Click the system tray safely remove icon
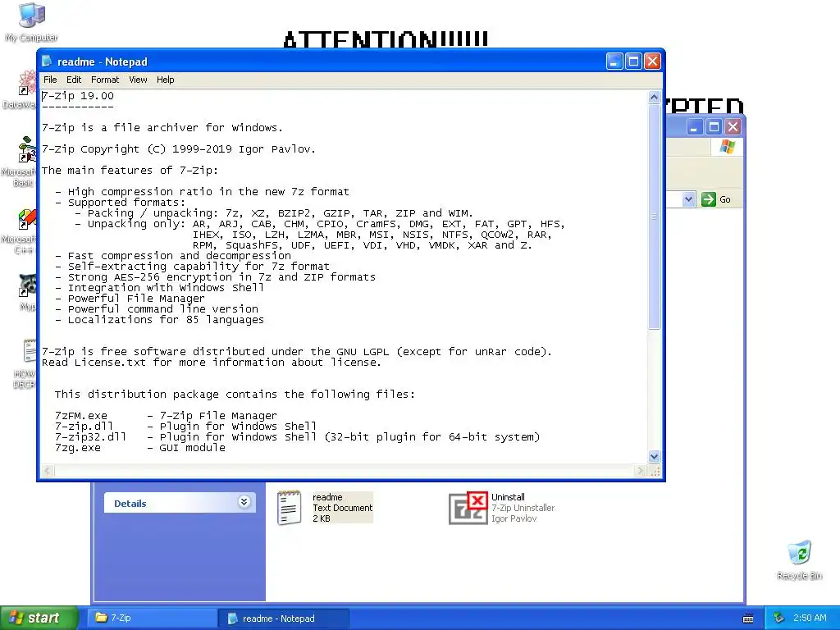Image resolution: width=840 pixels, height=630 pixels. [x=779, y=618]
